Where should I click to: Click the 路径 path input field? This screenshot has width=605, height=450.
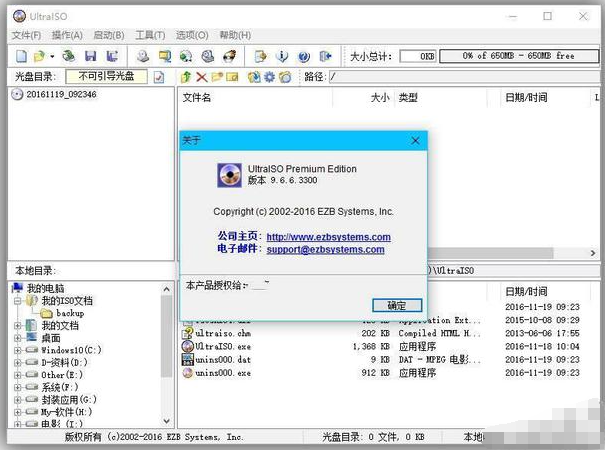point(463,77)
